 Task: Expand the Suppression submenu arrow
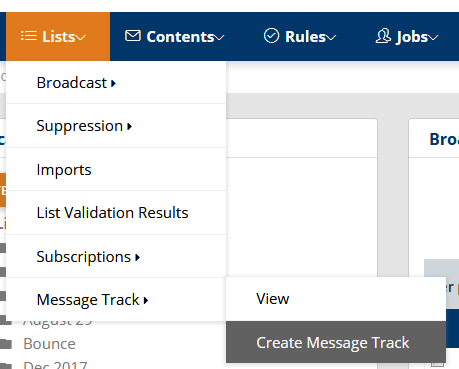(129, 126)
